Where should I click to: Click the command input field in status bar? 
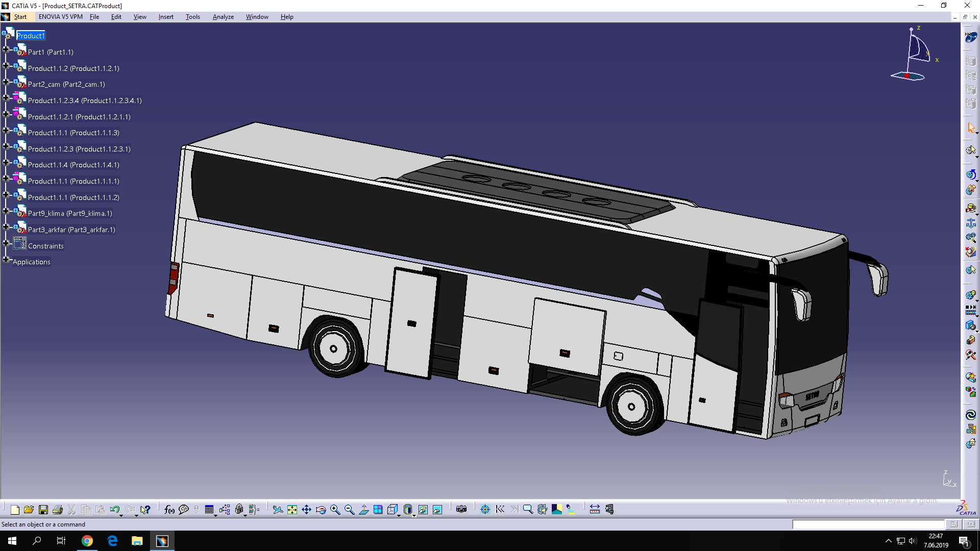click(x=868, y=524)
